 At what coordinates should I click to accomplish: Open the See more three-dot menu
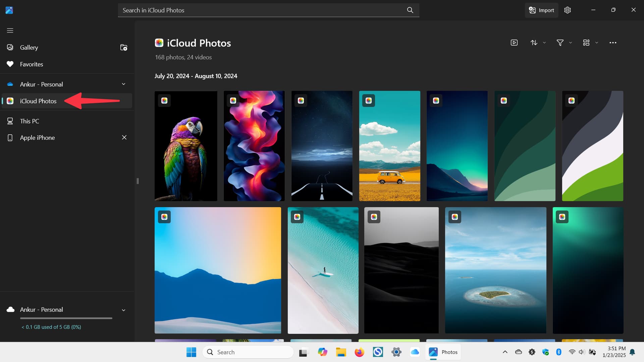pos(613,43)
